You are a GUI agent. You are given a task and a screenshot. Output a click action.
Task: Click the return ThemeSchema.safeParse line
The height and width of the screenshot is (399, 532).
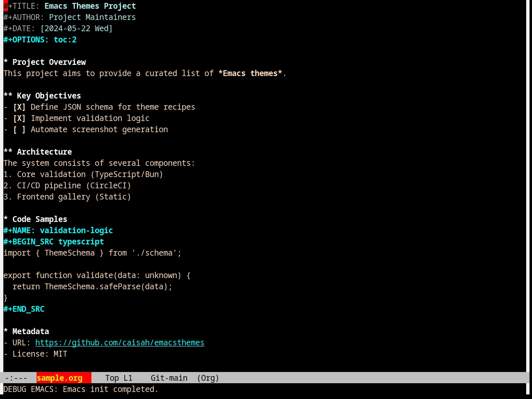pyautogui.click(x=92, y=287)
